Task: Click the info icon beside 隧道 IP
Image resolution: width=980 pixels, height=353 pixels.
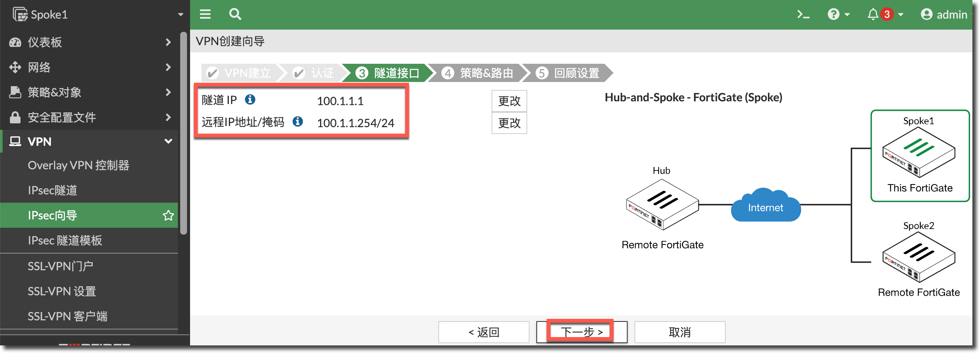Action: point(250,99)
